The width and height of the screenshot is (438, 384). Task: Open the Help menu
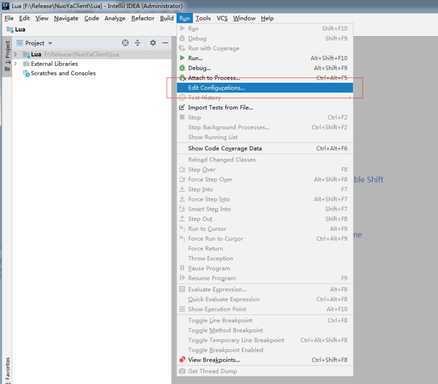(x=267, y=18)
